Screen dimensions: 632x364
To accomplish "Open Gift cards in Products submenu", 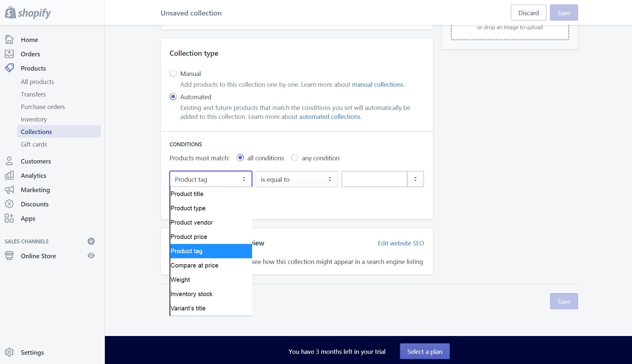I will coord(34,144).
